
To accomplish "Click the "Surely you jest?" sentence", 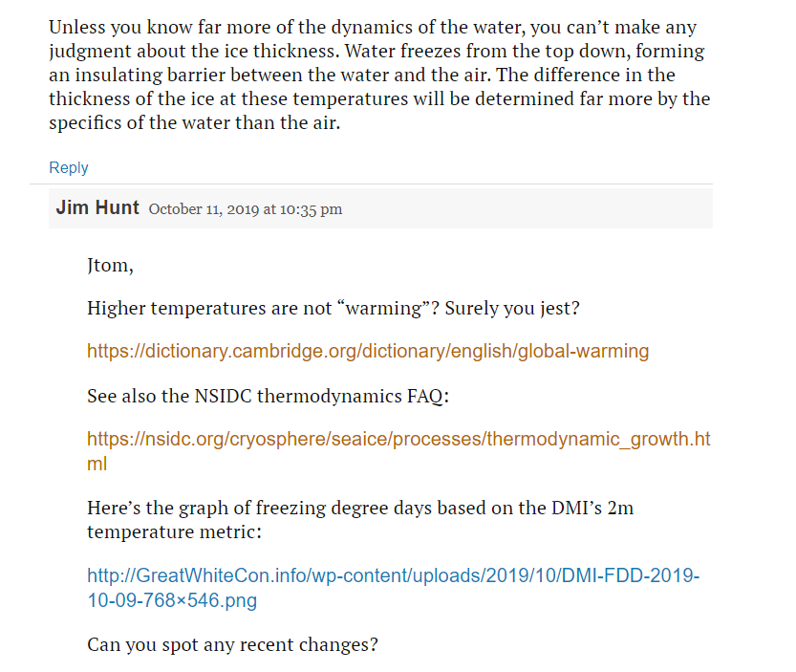I will [x=512, y=309].
